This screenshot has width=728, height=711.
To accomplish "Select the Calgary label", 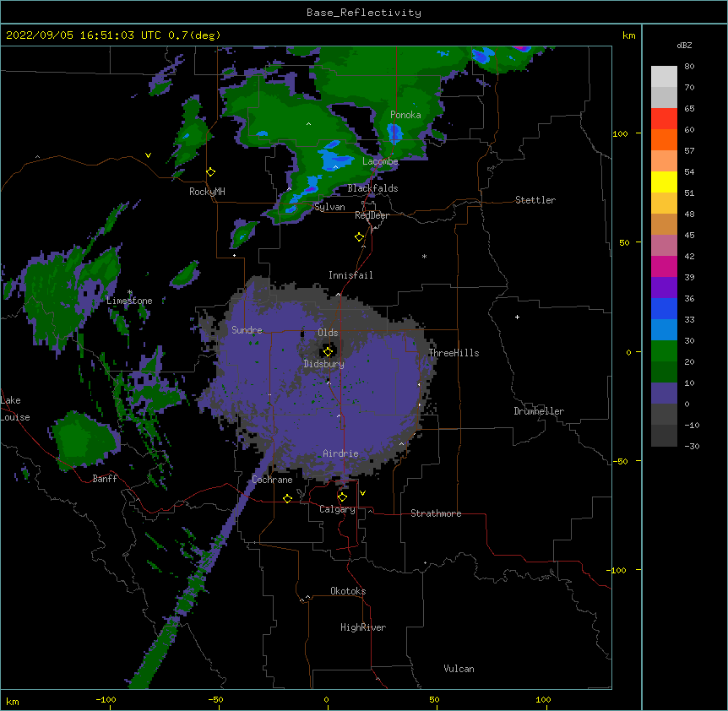I will point(337,509).
